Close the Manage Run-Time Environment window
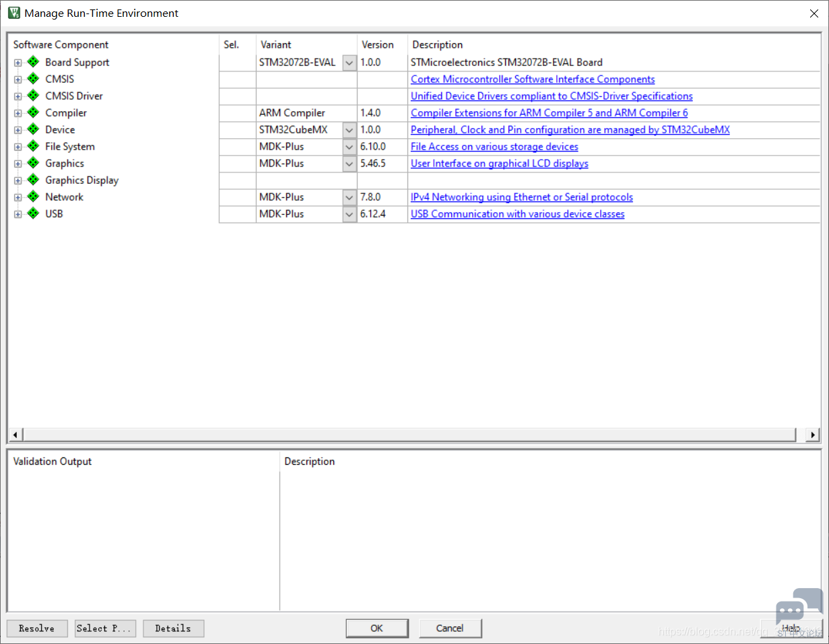Viewport: 829px width, 644px height. (813, 13)
